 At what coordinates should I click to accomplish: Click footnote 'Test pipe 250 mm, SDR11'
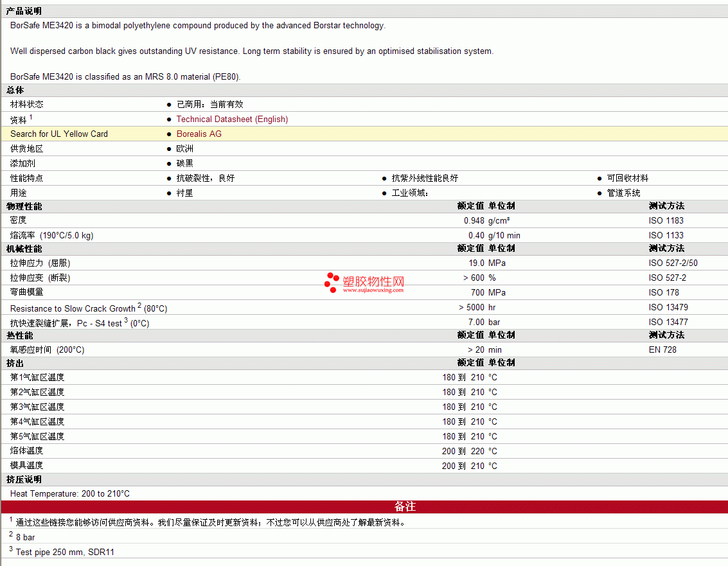65,552
